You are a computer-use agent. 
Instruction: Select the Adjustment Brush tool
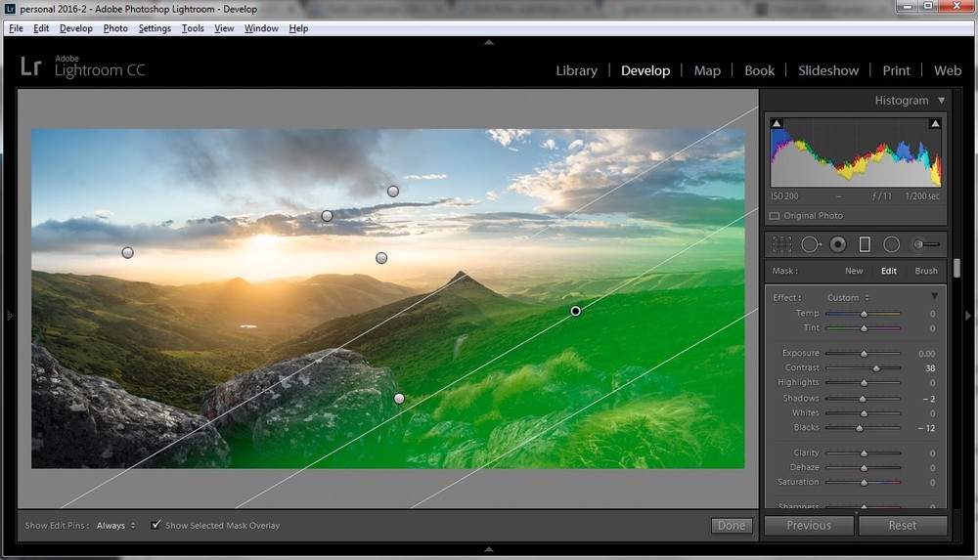(x=925, y=244)
